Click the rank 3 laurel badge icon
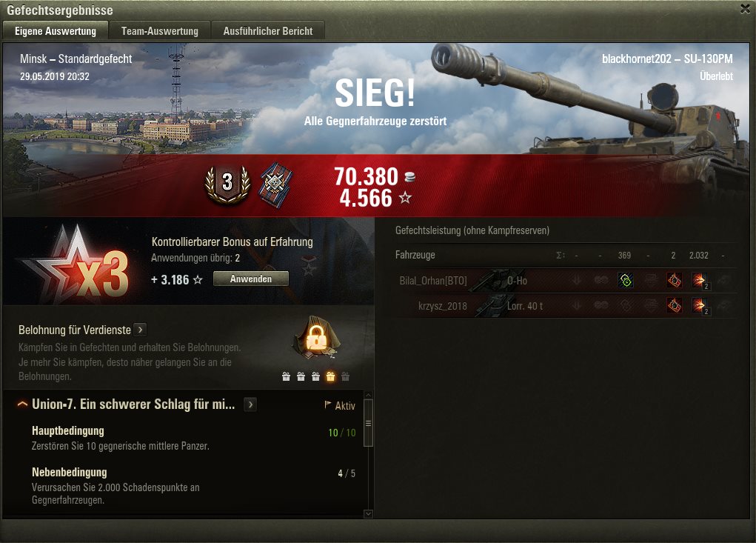This screenshot has width=756, height=543. pos(227,184)
